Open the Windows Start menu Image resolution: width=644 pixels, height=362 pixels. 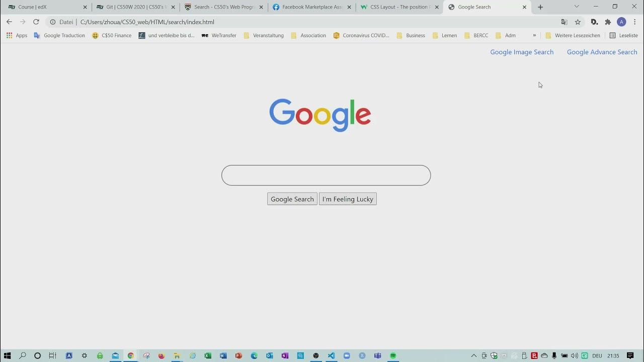7,355
